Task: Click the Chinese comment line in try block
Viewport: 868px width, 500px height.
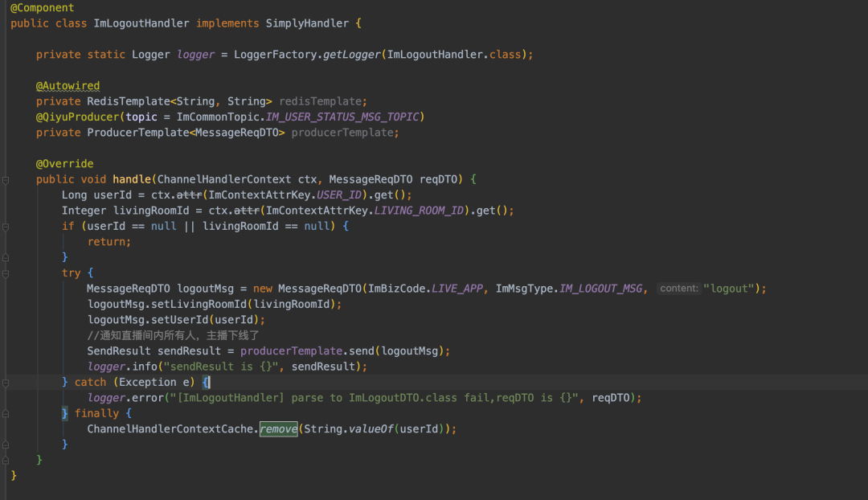Action: (173, 335)
